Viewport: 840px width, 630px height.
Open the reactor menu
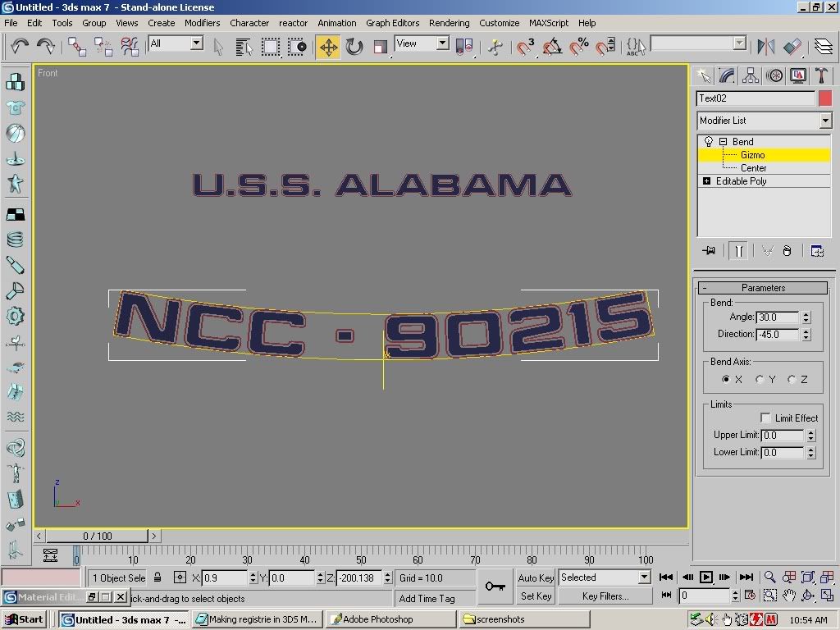pos(293,23)
